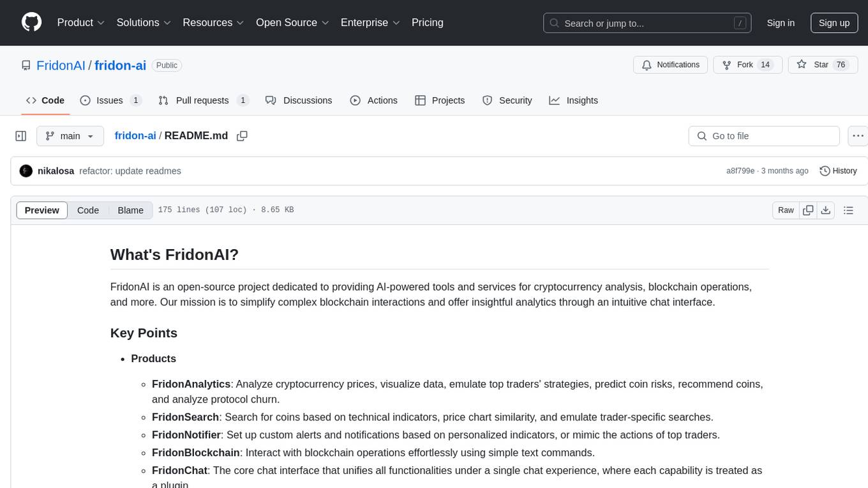Viewport: 868px width, 488px height.
Task: Open the Insights tab
Action: [x=574, y=100]
